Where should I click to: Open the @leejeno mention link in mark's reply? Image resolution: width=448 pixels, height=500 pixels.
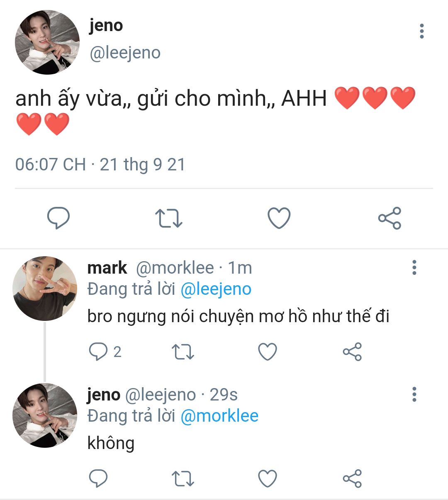click(x=216, y=289)
